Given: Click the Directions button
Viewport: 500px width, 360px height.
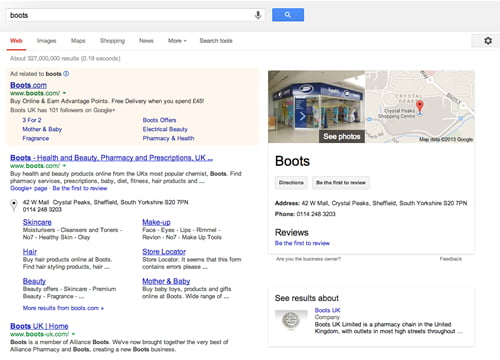Looking at the screenshot, I should point(291,183).
